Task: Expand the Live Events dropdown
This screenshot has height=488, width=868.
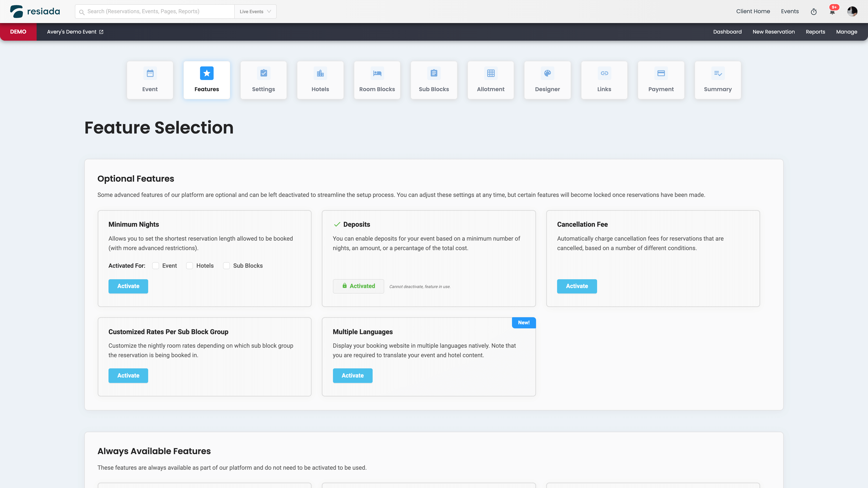Action: pyautogui.click(x=255, y=12)
